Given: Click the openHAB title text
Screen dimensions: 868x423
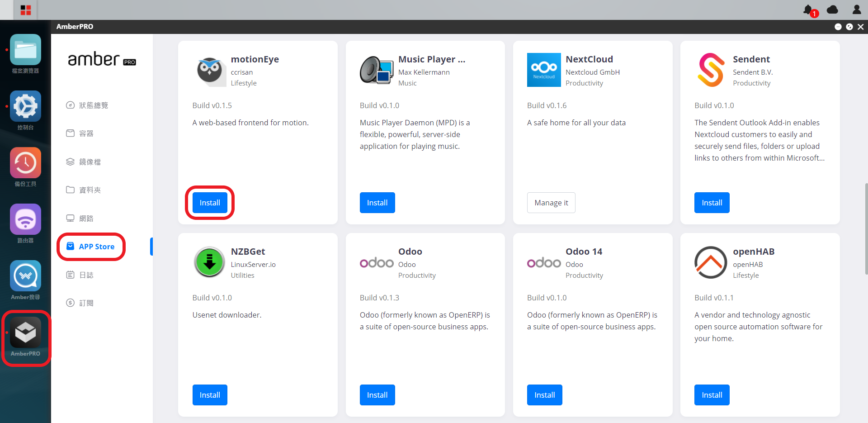Looking at the screenshot, I should coord(754,252).
